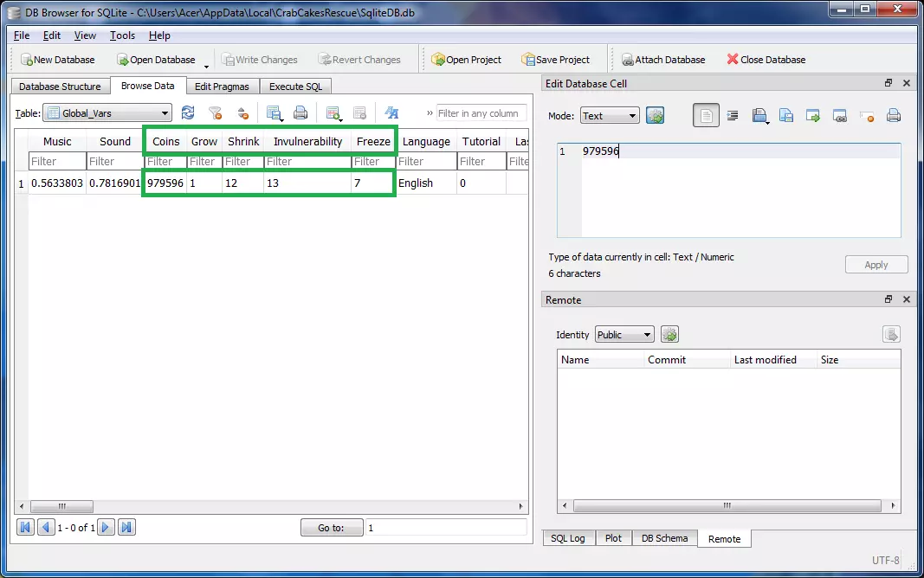Switch to the DB Schema bottom tab
Viewport: 924px width, 578px height.
tap(665, 538)
